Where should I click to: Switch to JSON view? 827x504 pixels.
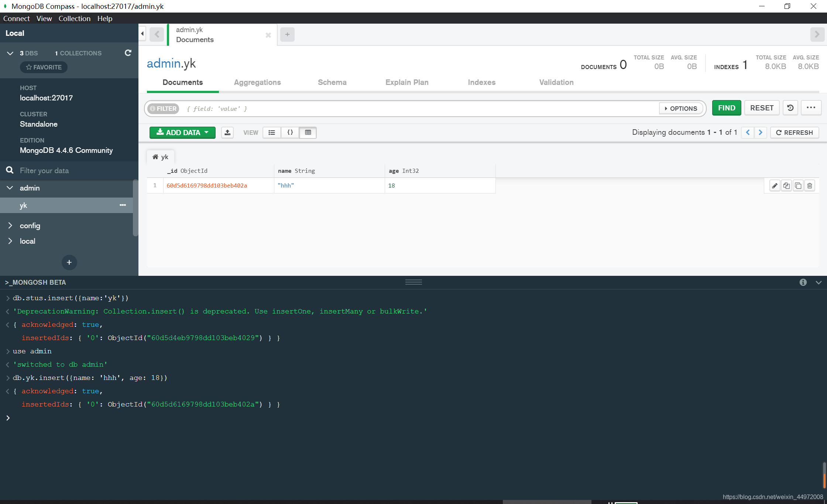290,133
